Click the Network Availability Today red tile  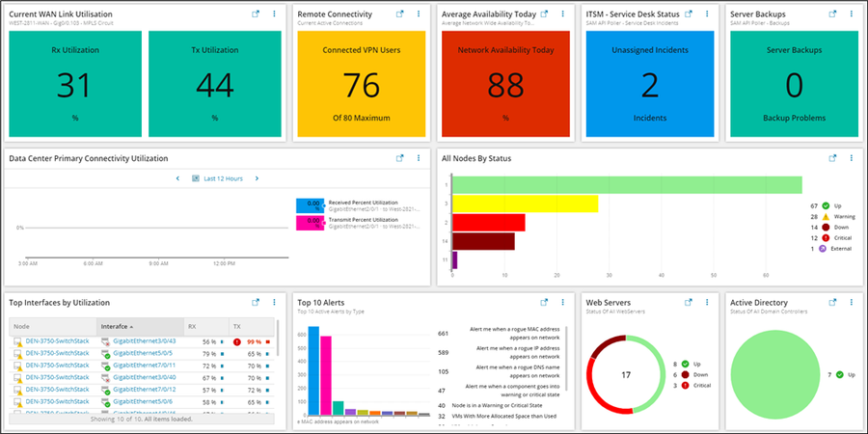[x=506, y=84]
